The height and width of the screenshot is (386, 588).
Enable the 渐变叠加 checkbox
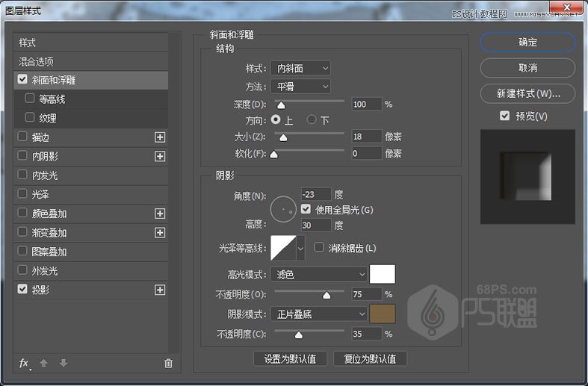[22, 232]
